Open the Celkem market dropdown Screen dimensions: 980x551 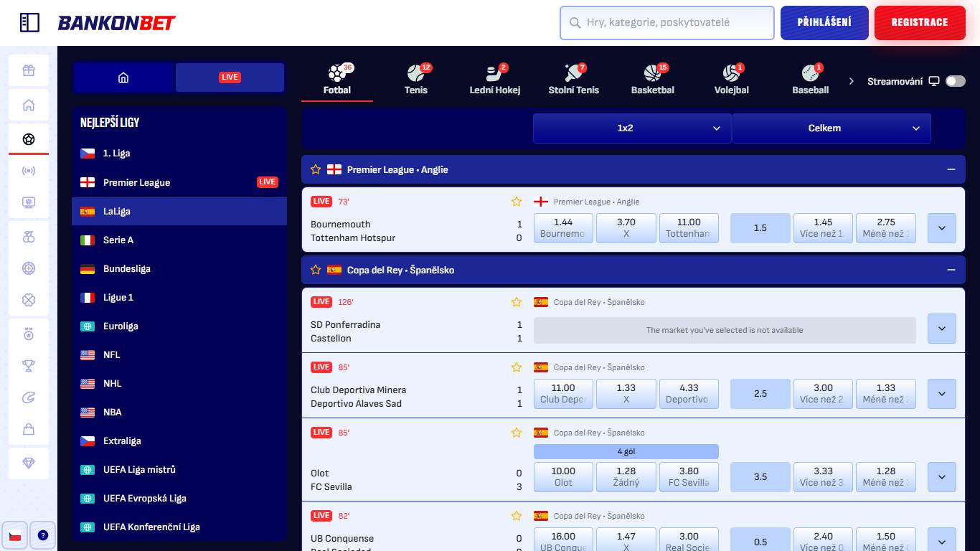tap(831, 128)
